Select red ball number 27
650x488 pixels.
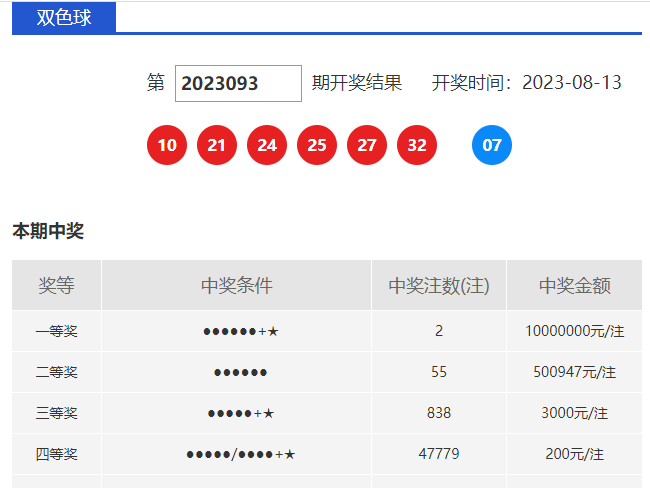tap(367, 145)
